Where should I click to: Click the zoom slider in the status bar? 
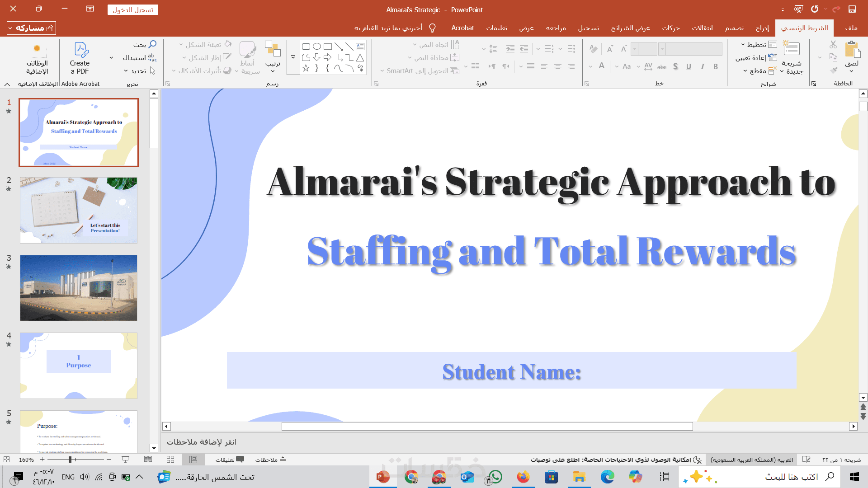click(x=70, y=460)
